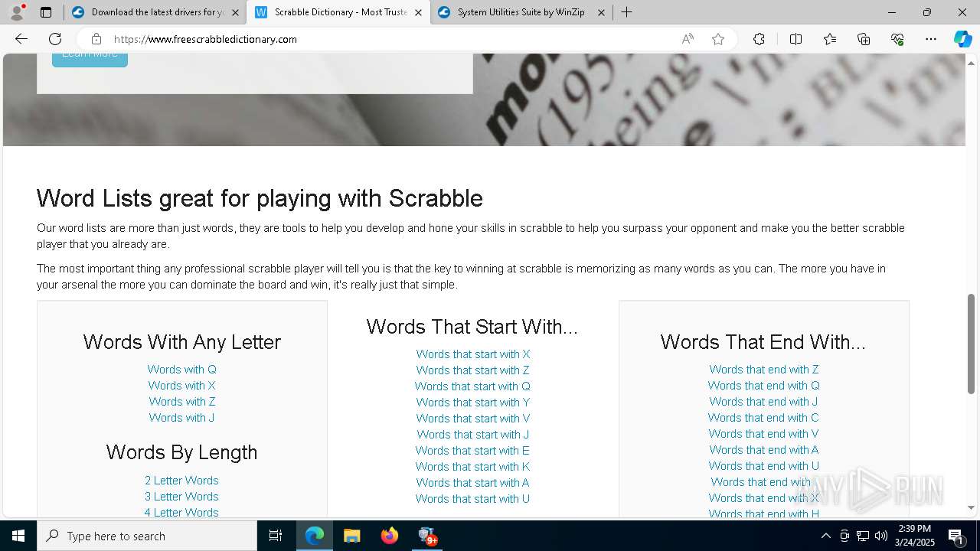Open Words that start with X
Viewport: 980px width, 551px height.
(473, 354)
